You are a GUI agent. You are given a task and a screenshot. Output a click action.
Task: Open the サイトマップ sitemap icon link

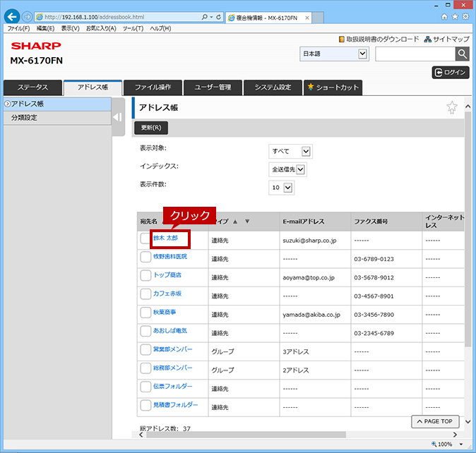pos(446,39)
